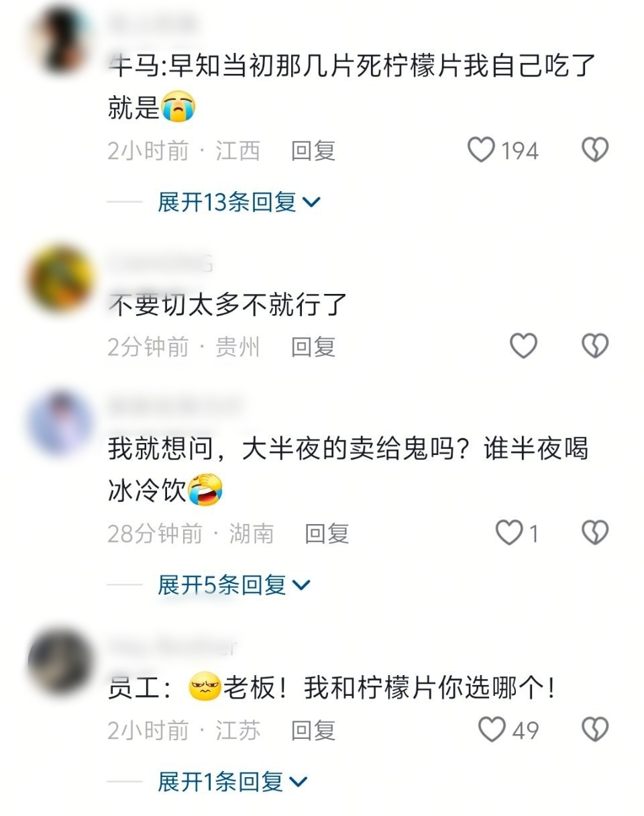Tap the comment text 不要切太多不就行了

click(227, 305)
